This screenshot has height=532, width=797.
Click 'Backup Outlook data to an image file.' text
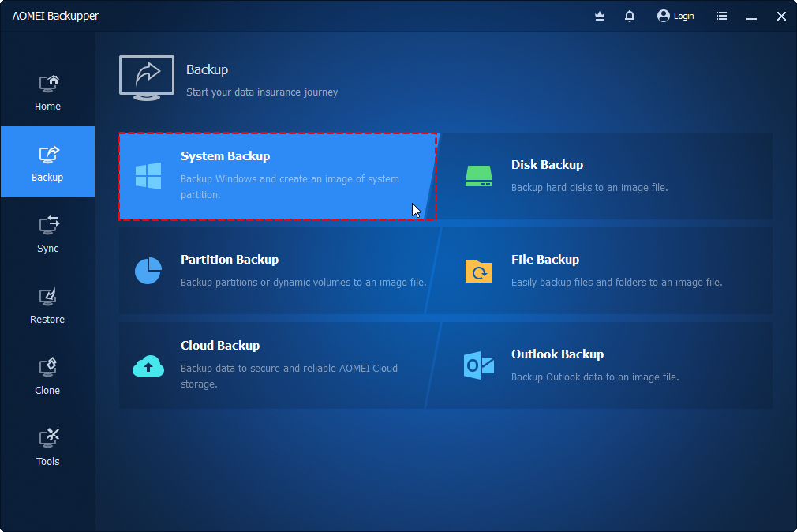point(595,377)
